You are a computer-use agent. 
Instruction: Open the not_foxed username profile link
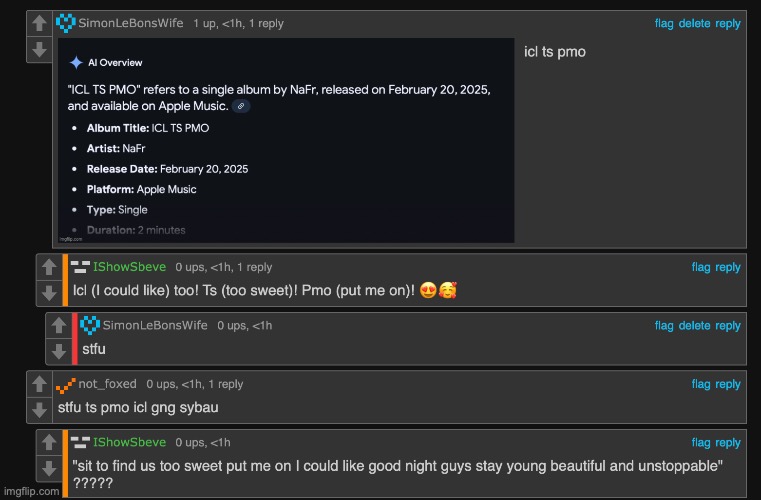(107, 384)
